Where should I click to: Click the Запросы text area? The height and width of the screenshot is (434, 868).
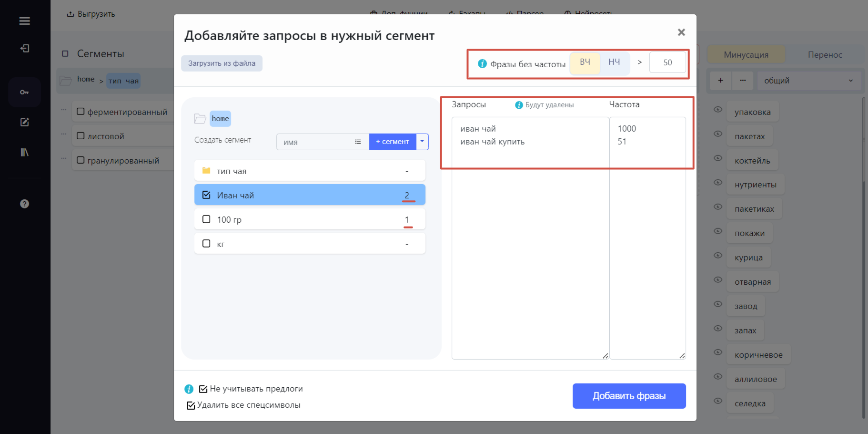pyautogui.click(x=530, y=238)
